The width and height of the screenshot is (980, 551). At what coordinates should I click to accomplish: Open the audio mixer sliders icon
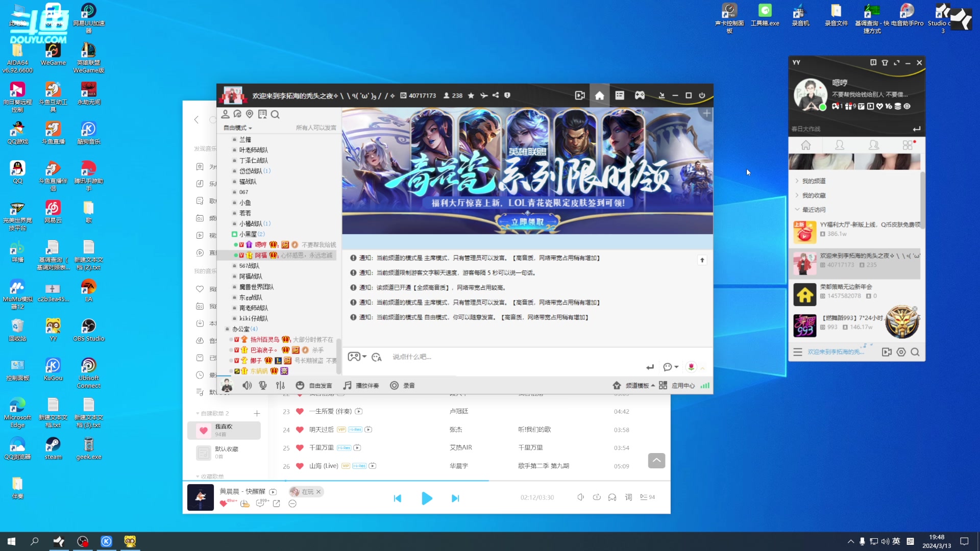(x=280, y=385)
